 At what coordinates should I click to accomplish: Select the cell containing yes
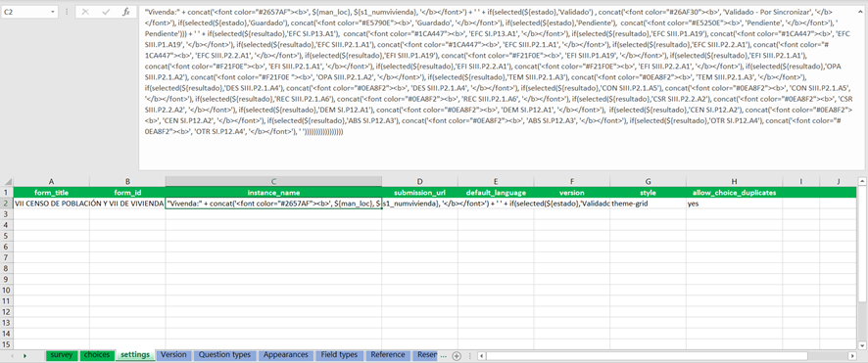coord(734,204)
